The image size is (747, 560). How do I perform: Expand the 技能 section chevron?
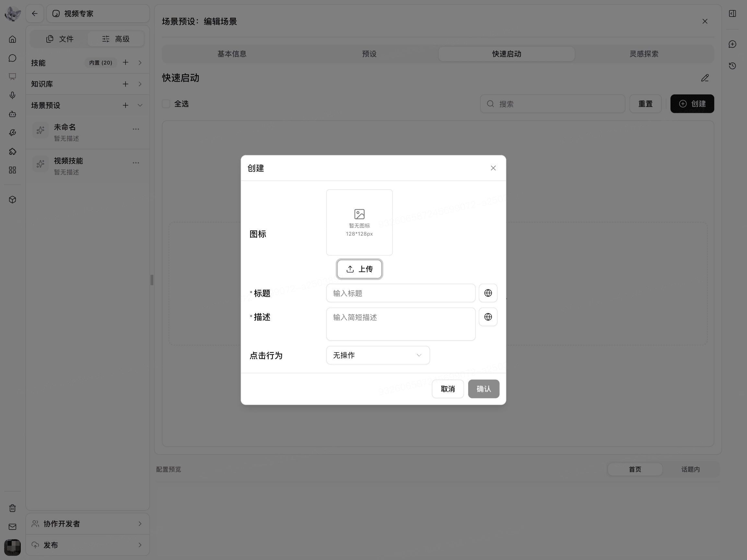(x=140, y=63)
